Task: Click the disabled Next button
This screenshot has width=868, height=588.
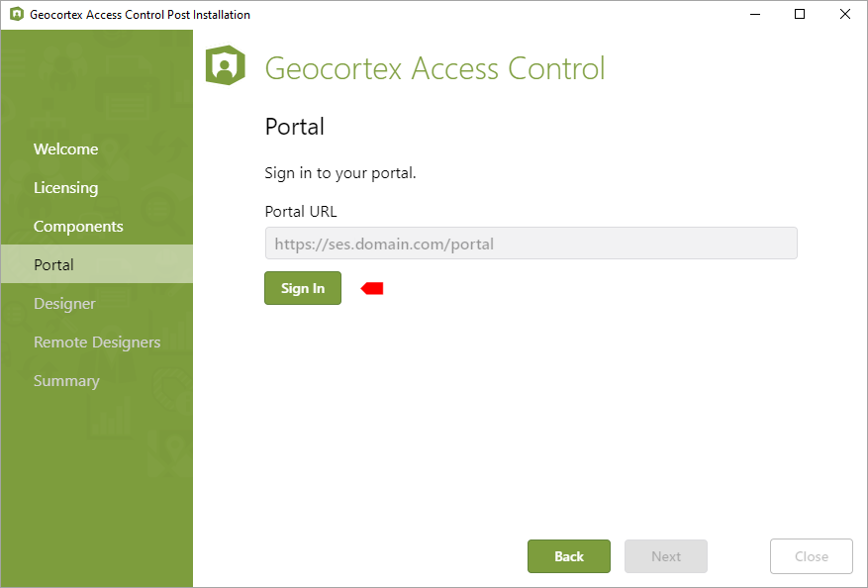Action: click(x=666, y=556)
